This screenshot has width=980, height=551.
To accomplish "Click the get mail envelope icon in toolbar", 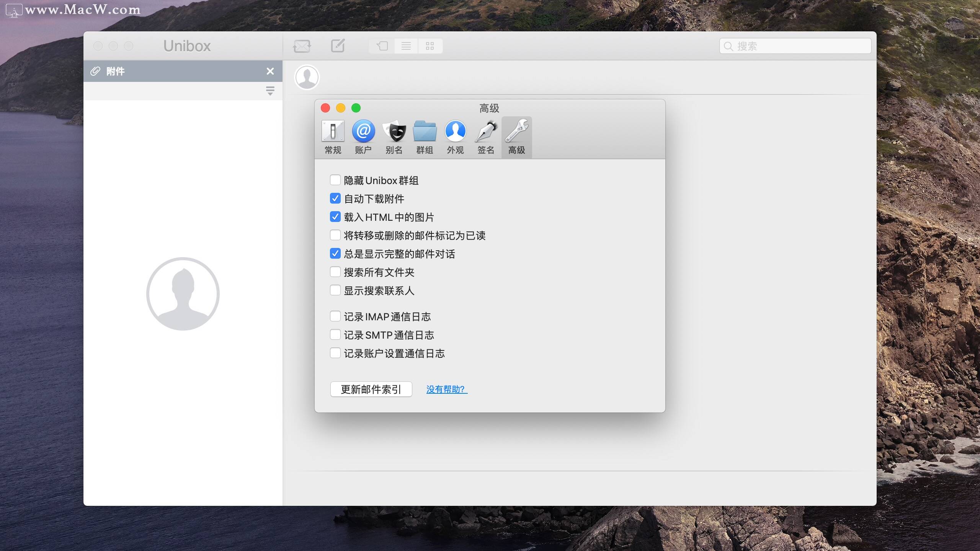I will coord(302,46).
